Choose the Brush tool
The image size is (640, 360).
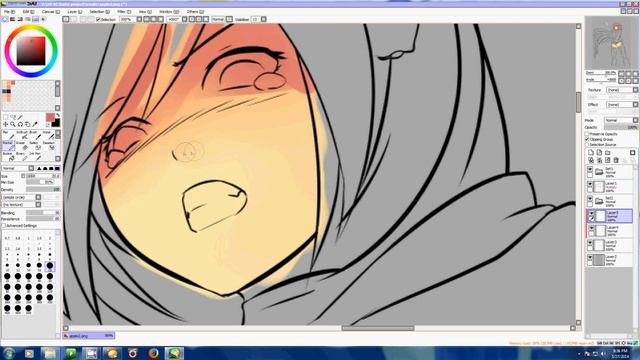[35, 135]
